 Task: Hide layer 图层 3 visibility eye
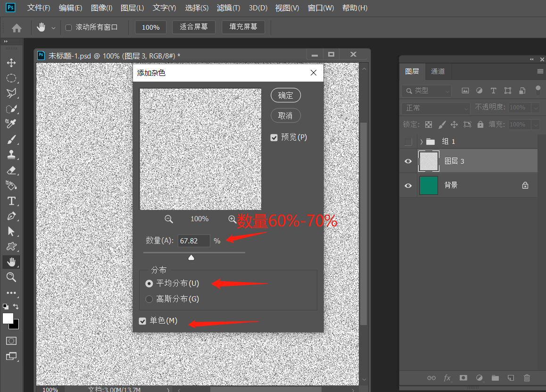[x=408, y=161]
